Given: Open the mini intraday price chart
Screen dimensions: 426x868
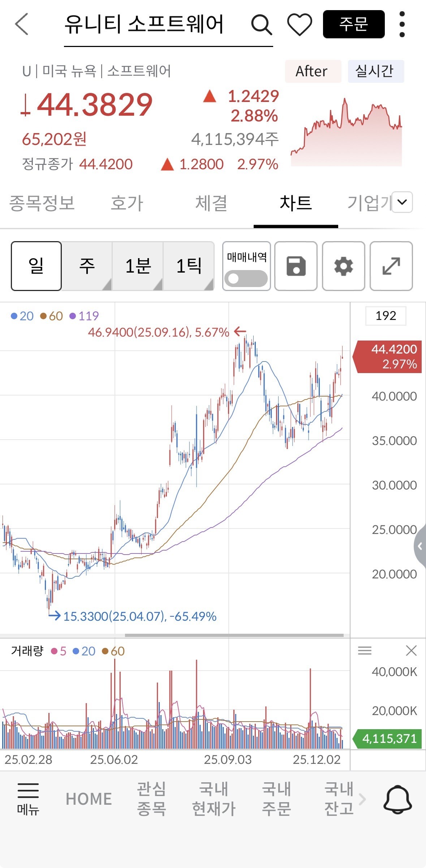Looking at the screenshot, I should tap(347, 132).
